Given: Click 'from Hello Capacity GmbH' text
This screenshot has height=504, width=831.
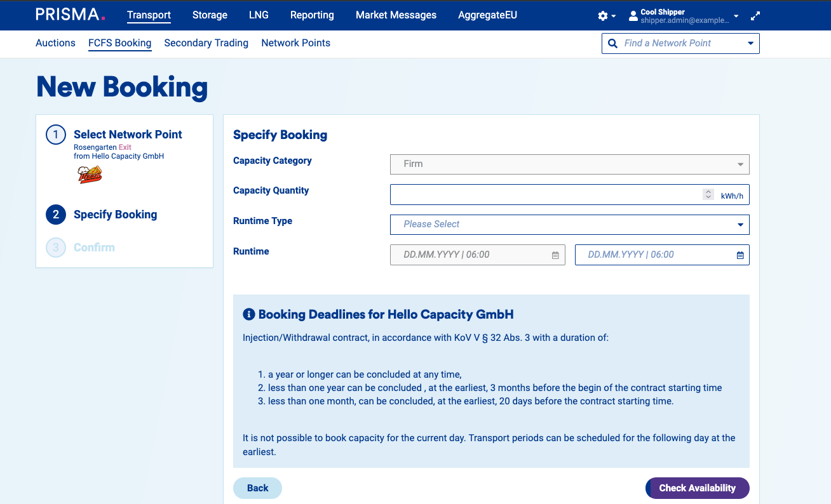Looking at the screenshot, I should (119, 156).
